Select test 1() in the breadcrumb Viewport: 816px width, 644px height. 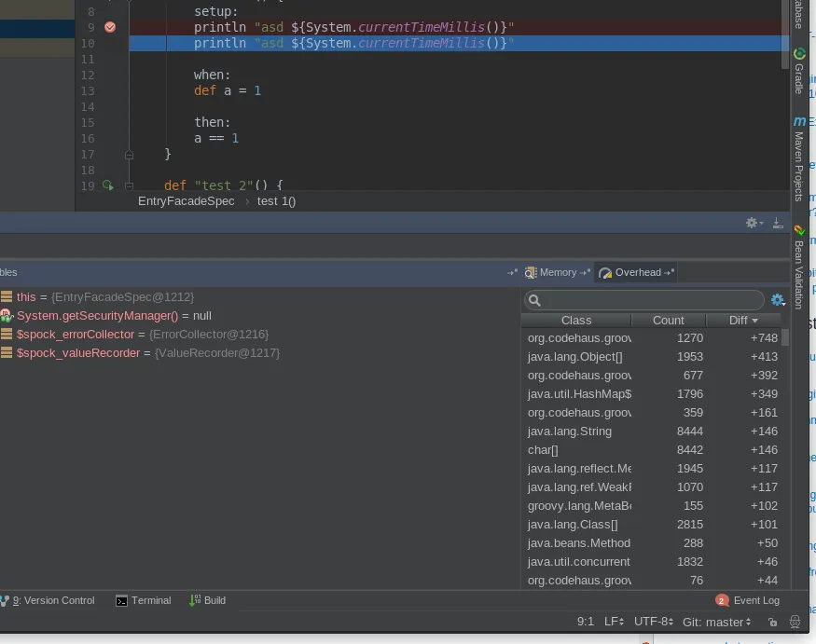276,201
